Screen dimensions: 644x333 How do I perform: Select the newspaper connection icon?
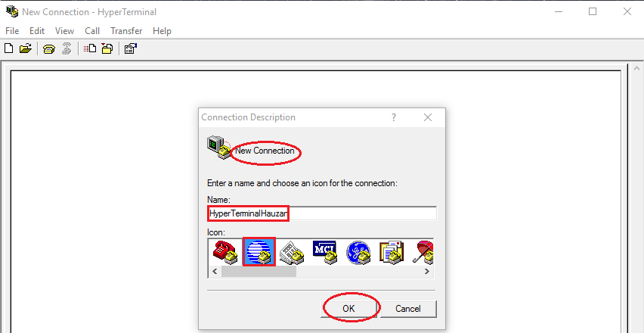292,252
